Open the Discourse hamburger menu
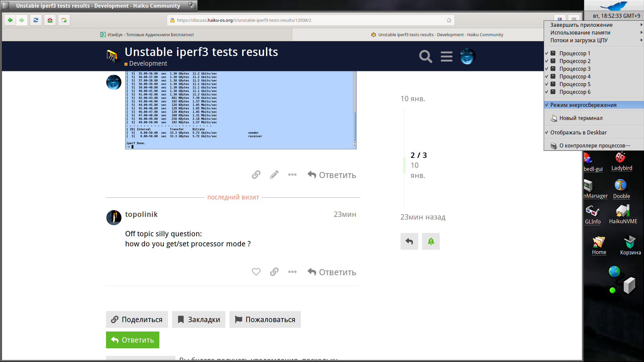The height and width of the screenshot is (362, 644). point(446,56)
